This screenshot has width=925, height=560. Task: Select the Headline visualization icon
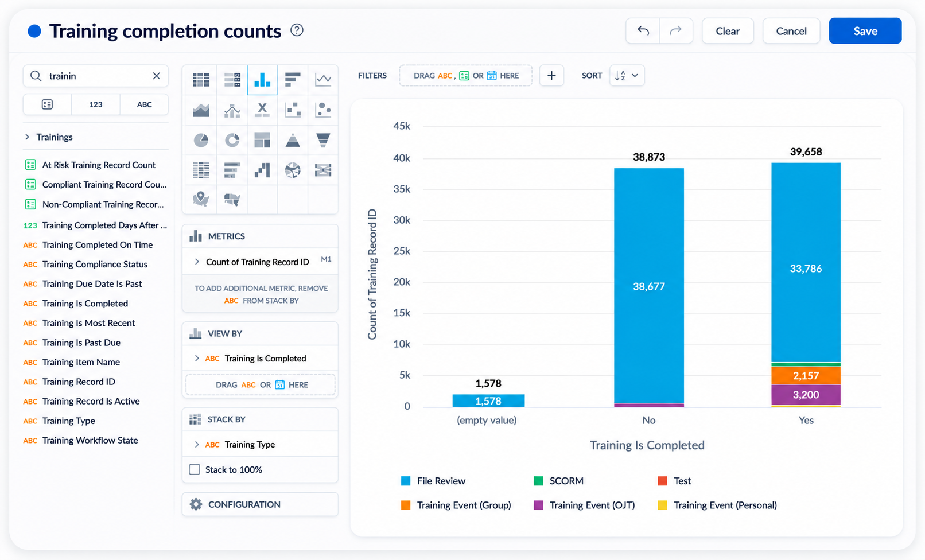tap(262, 110)
